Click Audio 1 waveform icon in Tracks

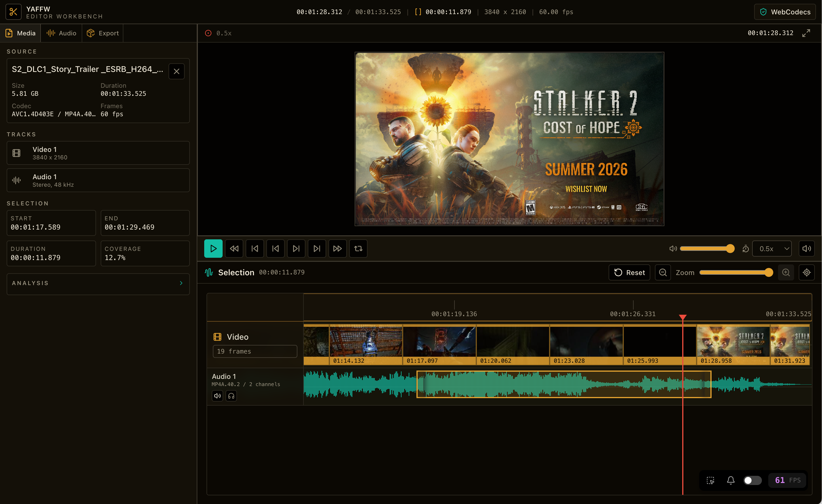tap(16, 180)
